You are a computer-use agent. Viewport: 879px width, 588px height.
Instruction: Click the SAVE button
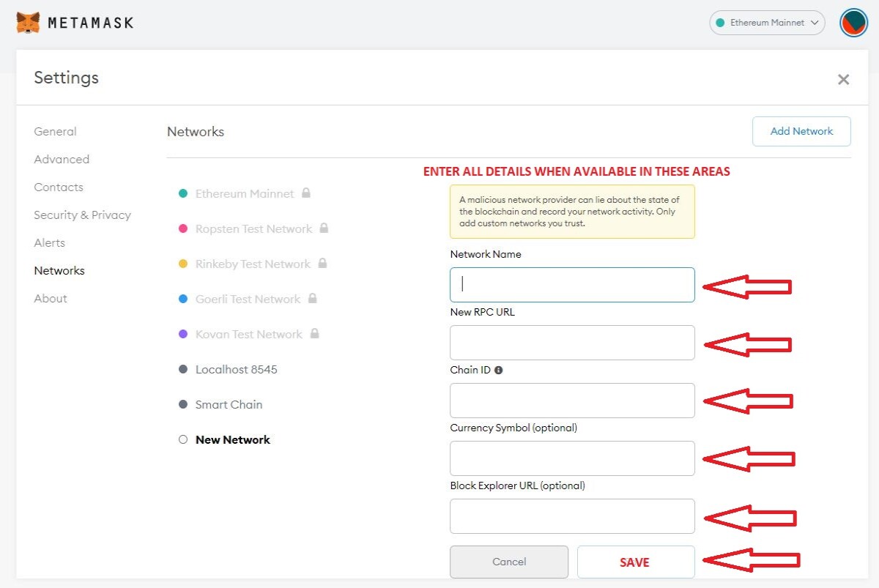click(636, 562)
